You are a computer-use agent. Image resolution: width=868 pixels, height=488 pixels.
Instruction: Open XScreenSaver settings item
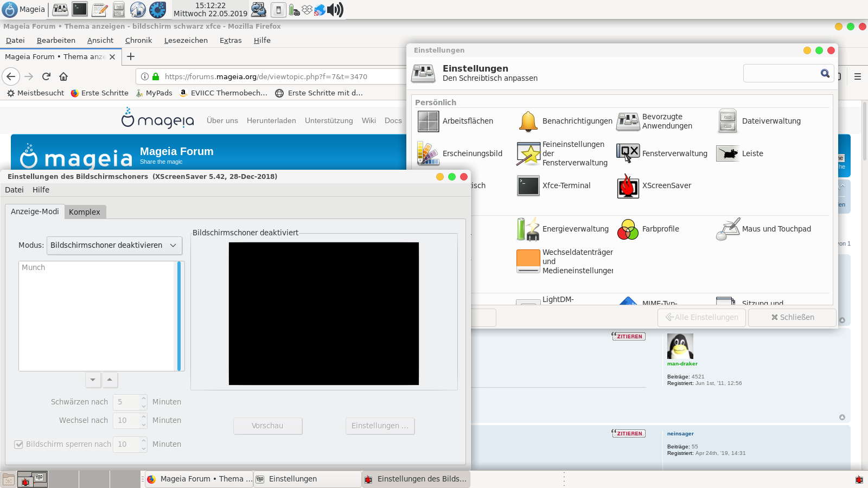click(x=654, y=185)
